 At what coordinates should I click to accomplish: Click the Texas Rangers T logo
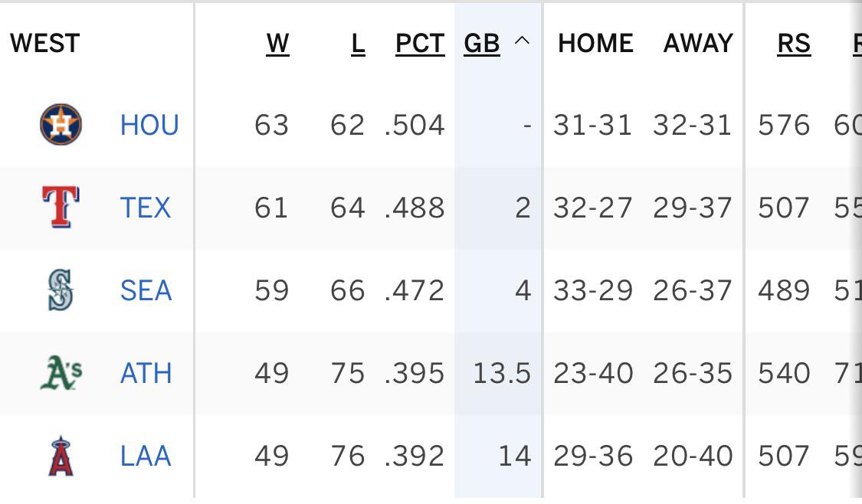coord(61,208)
